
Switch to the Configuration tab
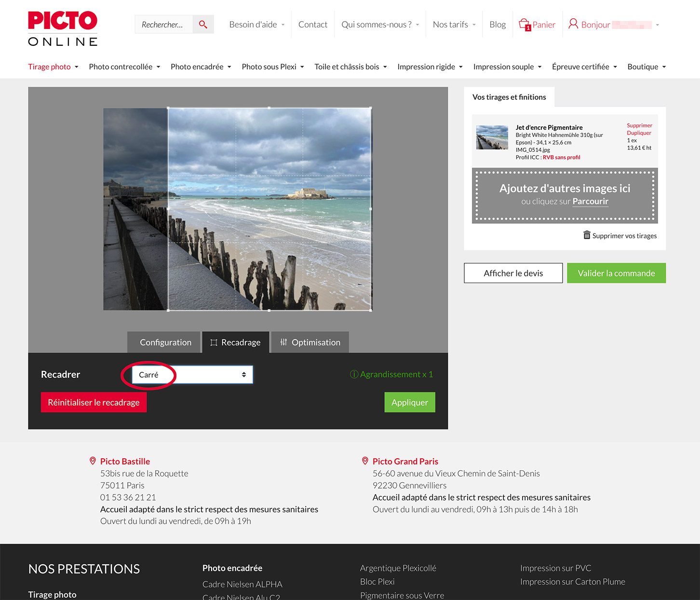click(x=164, y=342)
